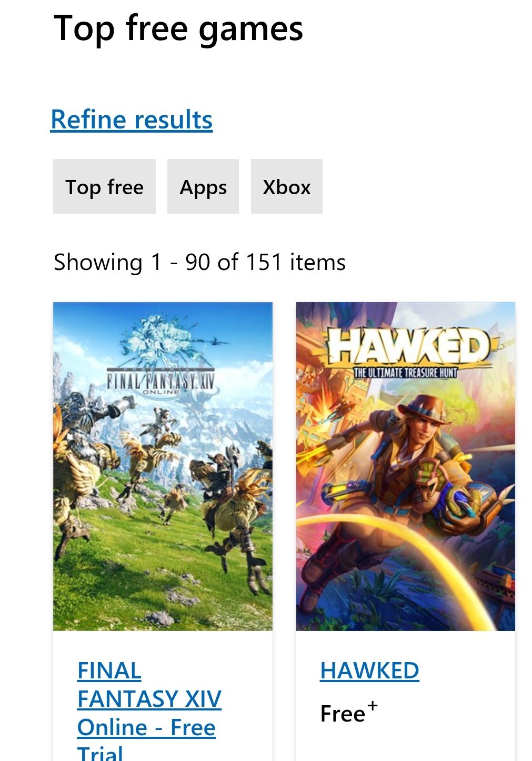532x761 pixels.
Task: Open the HAWKED title link
Action: (x=369, y=670)
